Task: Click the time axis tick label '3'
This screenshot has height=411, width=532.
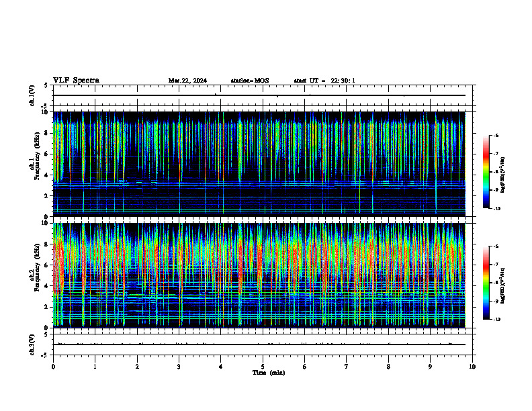Action: (179, 367)
